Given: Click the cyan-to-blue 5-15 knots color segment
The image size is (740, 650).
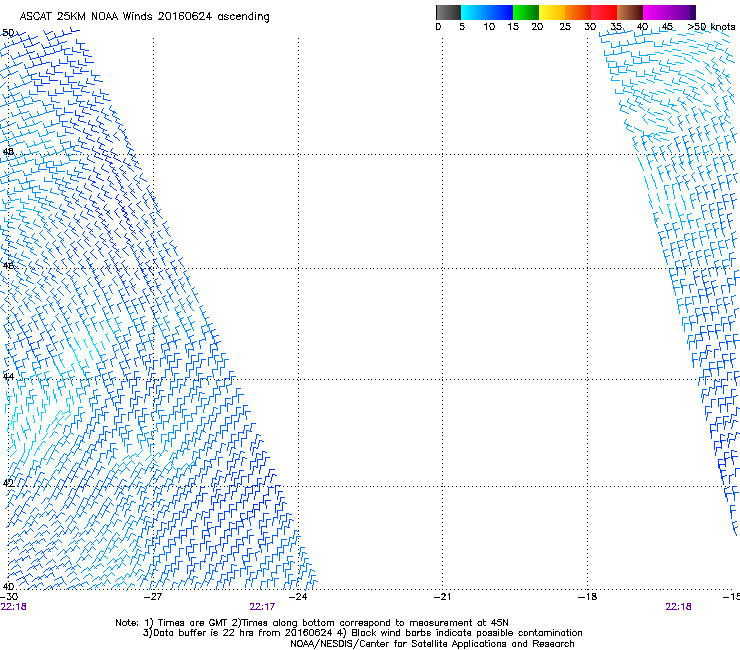Looking at the screenshot, I should [487, 12].
